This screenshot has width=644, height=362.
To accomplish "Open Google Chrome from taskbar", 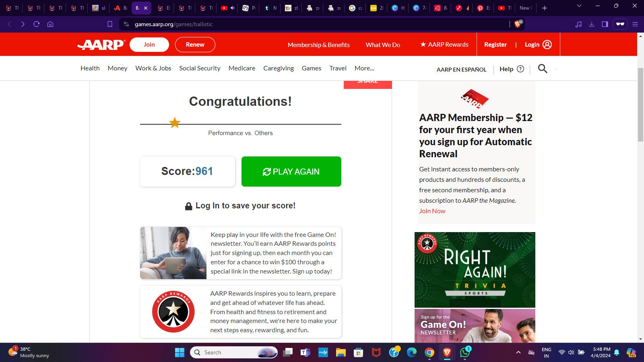I will point(429,353).
